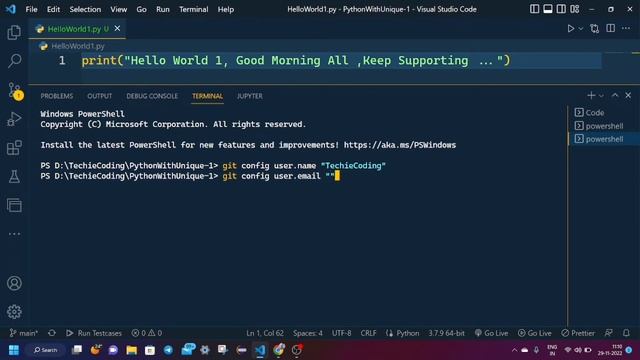Split the editor to the right
The image size is (640, 360).
tap(611, 28)
